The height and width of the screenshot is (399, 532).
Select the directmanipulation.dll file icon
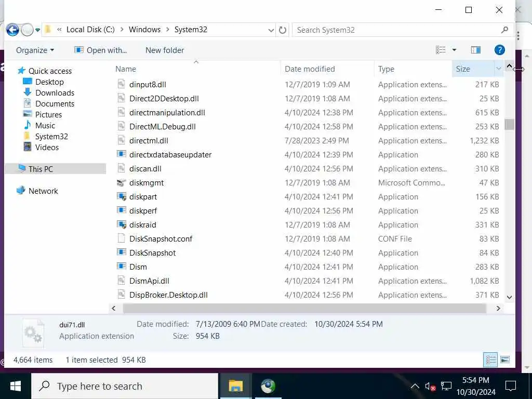pos(121,112)
